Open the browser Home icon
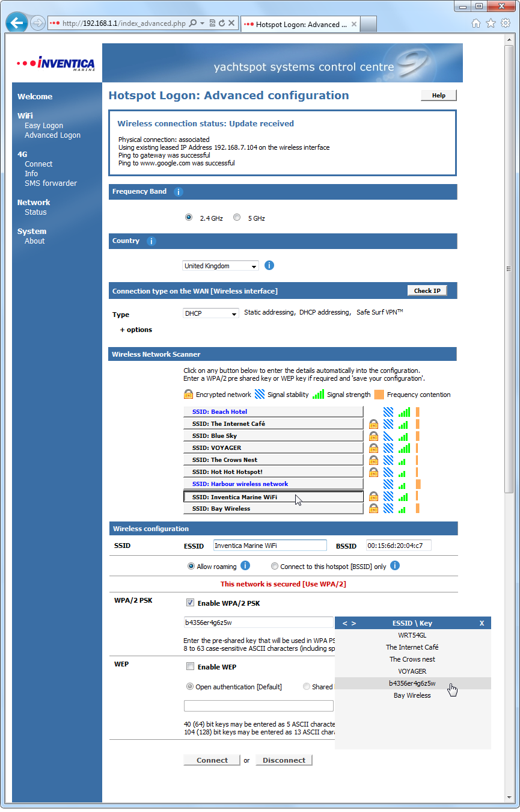The image size is (520, 812). pos(476,23)
